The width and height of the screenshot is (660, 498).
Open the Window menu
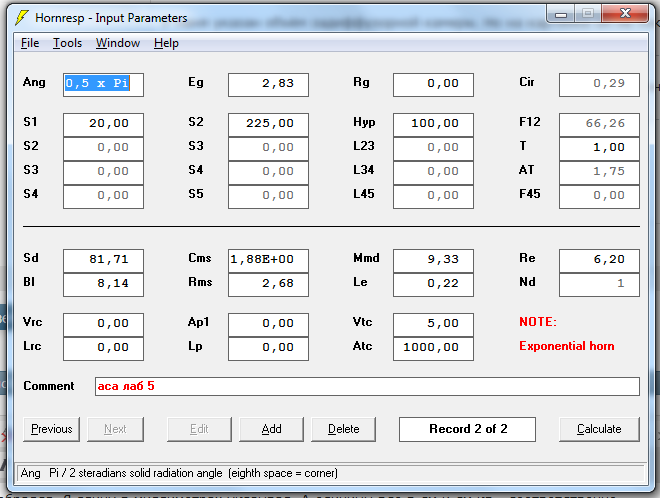click(118, 43)
